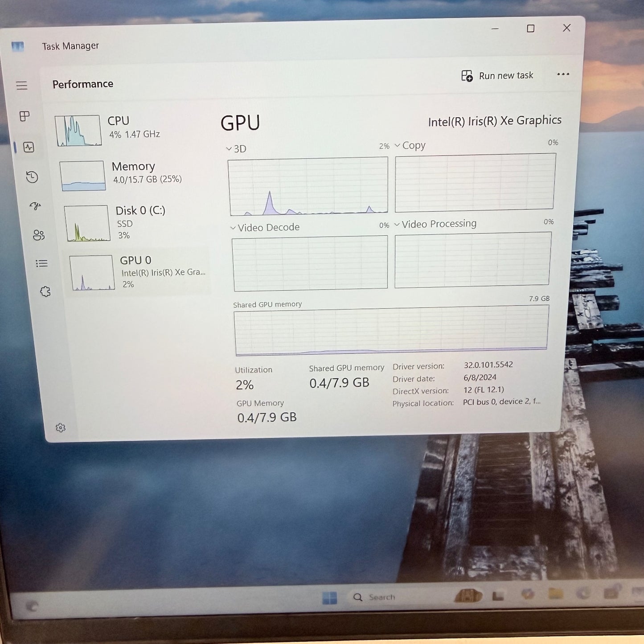Click the taskbar Search box

(x=379, y=597)
